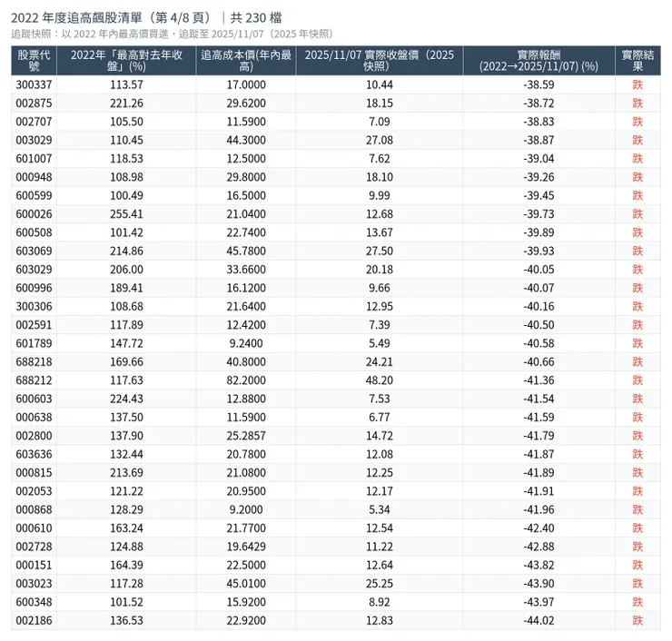
Task: Click the return value -41.36
Action: pos(539,380)
